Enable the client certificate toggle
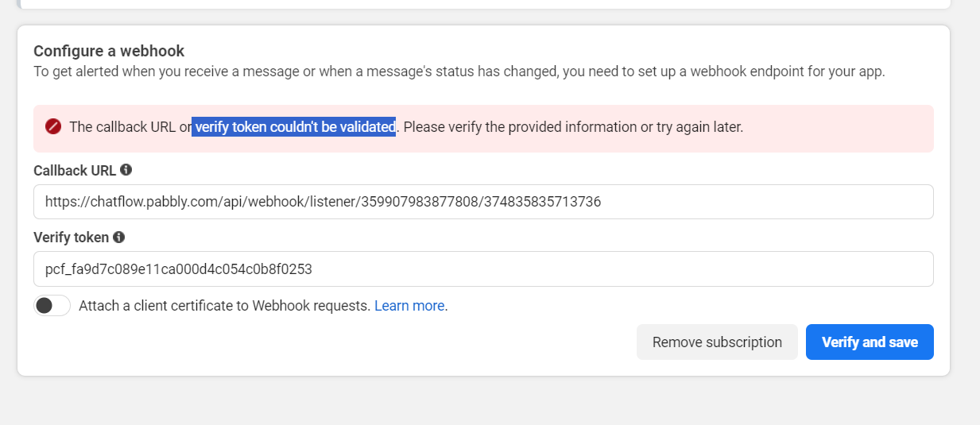This screenshot has width=980, height=425. pos(52,306)
